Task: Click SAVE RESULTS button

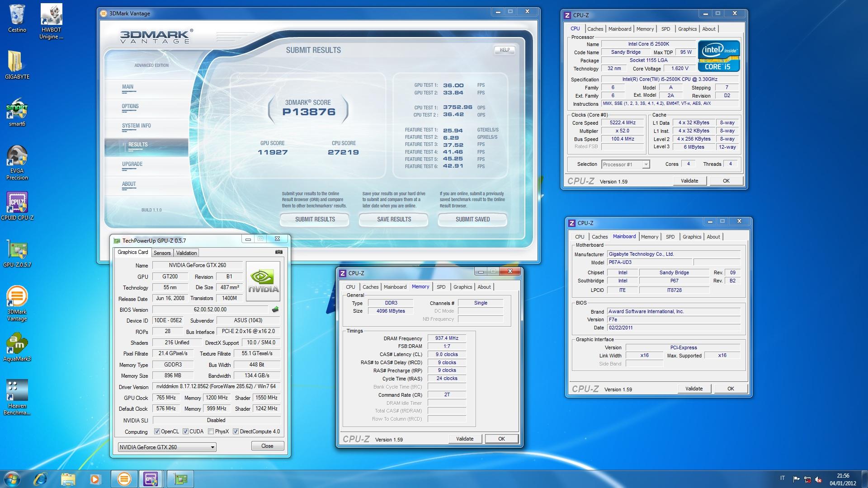Action: (394, 220)
